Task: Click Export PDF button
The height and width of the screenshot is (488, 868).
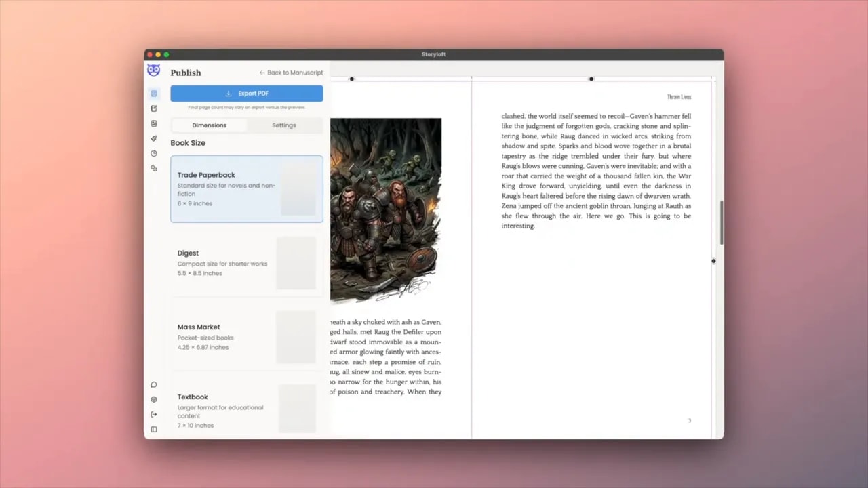Action: pos(247,94)
